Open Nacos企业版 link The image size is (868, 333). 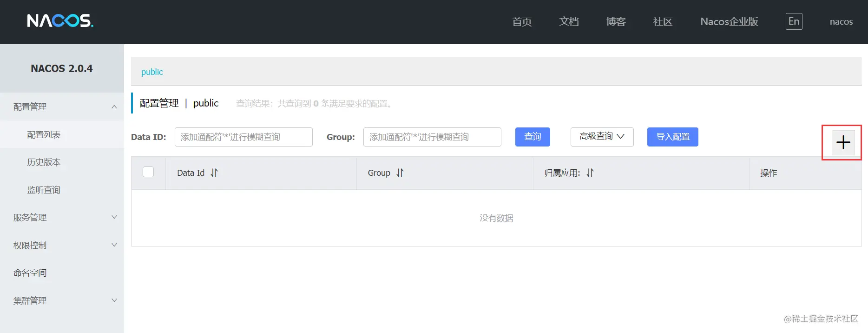tap(729, 22)
